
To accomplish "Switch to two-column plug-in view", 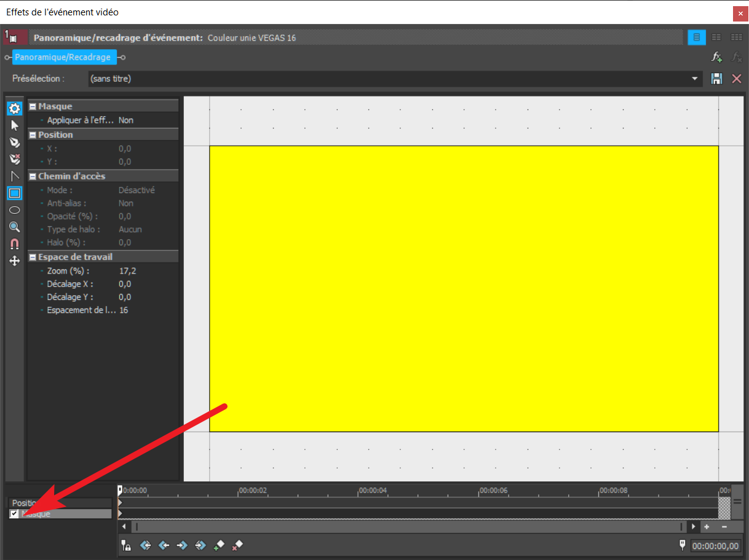I will [x=716, y=37].
